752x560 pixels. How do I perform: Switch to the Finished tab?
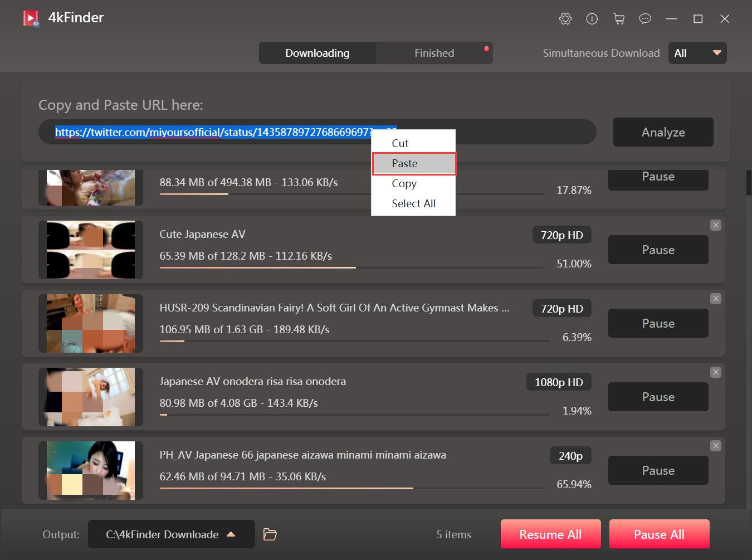tap(434, 53)
